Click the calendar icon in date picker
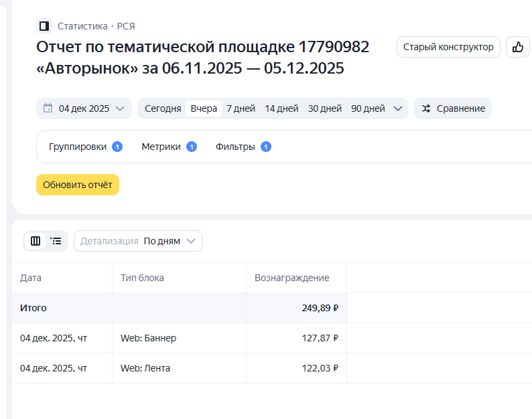532x419 pixels. (x=48, y=108)
